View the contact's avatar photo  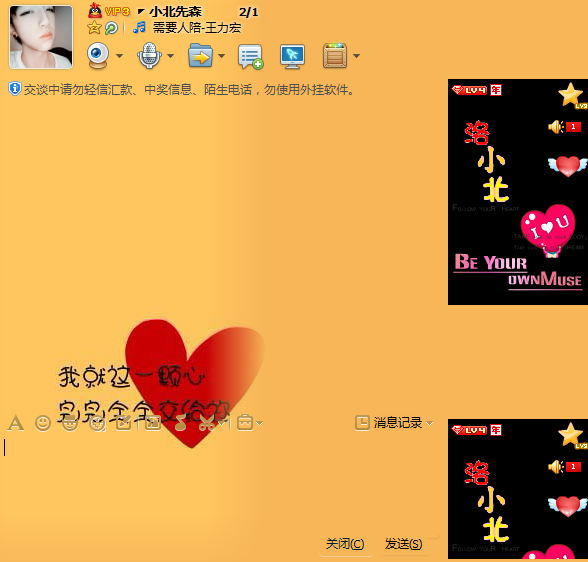coord(41,37)
